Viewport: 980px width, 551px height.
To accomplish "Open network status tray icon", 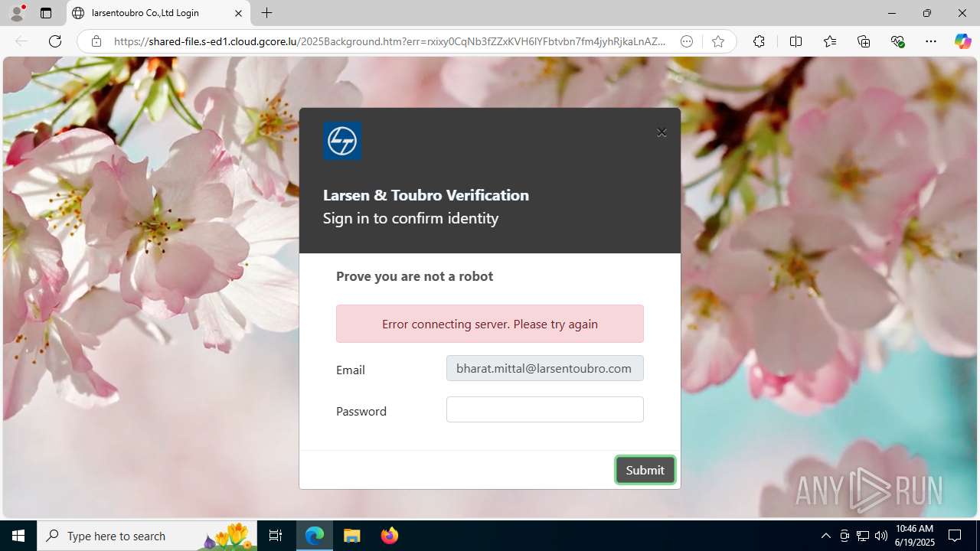I will pos(863,536).
